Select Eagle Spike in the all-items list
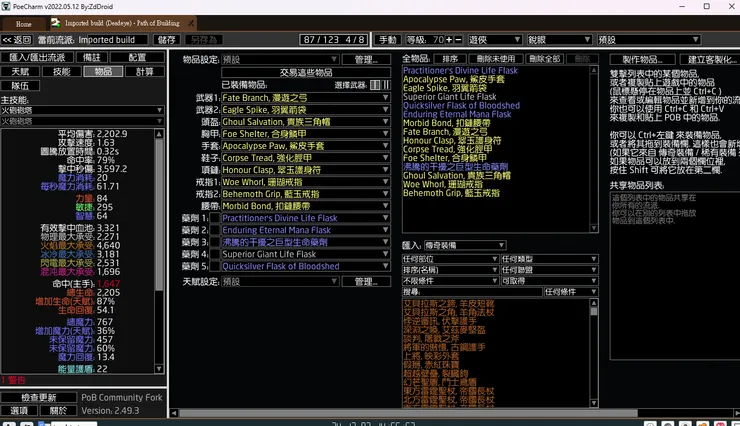 coord(445,88)
